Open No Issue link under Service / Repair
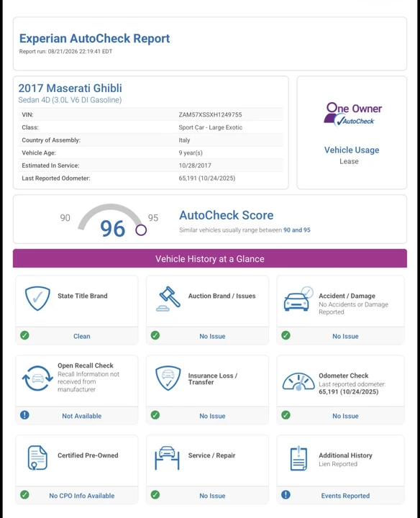The width and height of the screenshot is (420, 518). (x=212, y=496)
